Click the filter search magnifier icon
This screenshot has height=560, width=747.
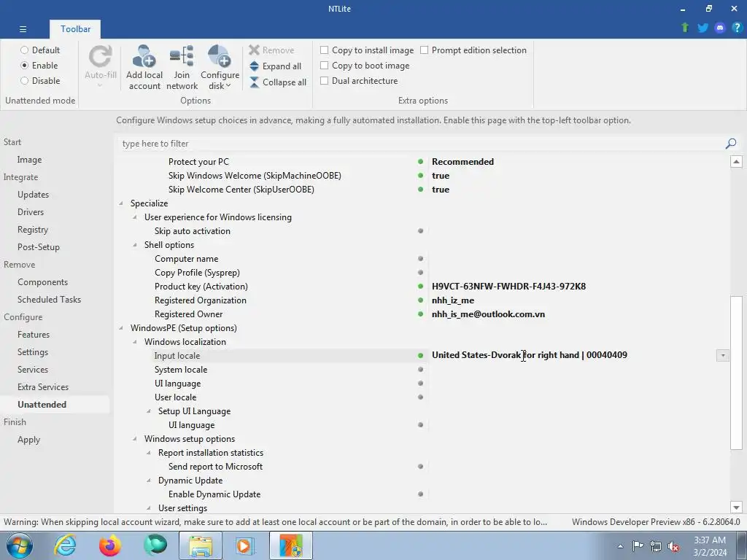click(731, 144)
